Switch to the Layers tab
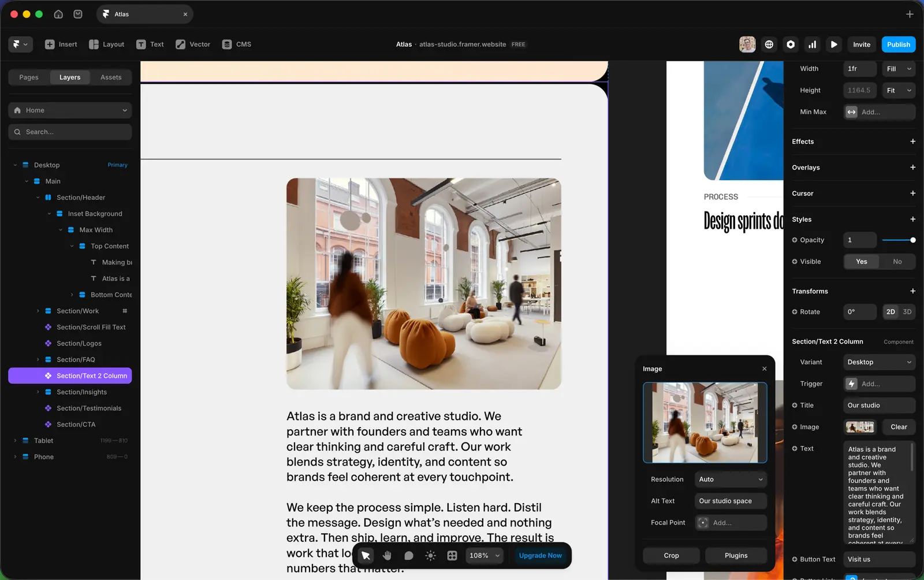This screenshot has width=924, height=580. tap(70, 77)
